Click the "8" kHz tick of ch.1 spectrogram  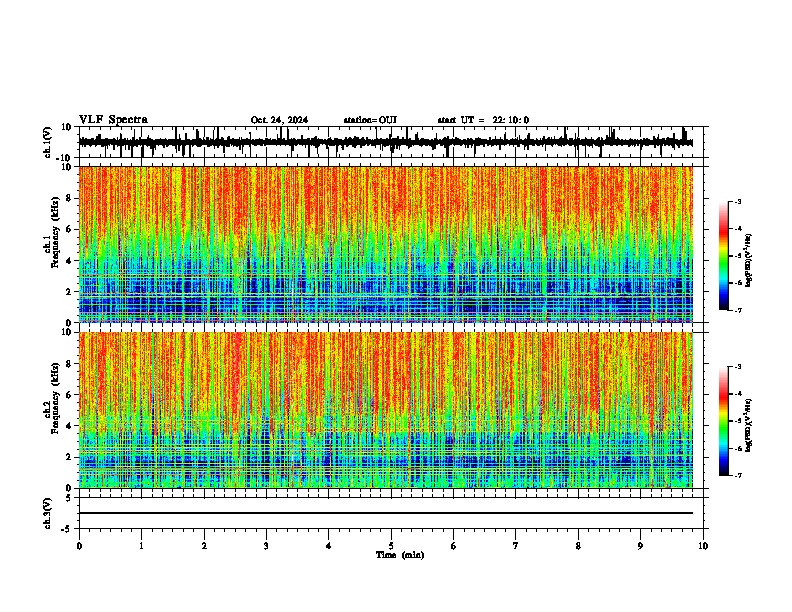pos(69,198)
